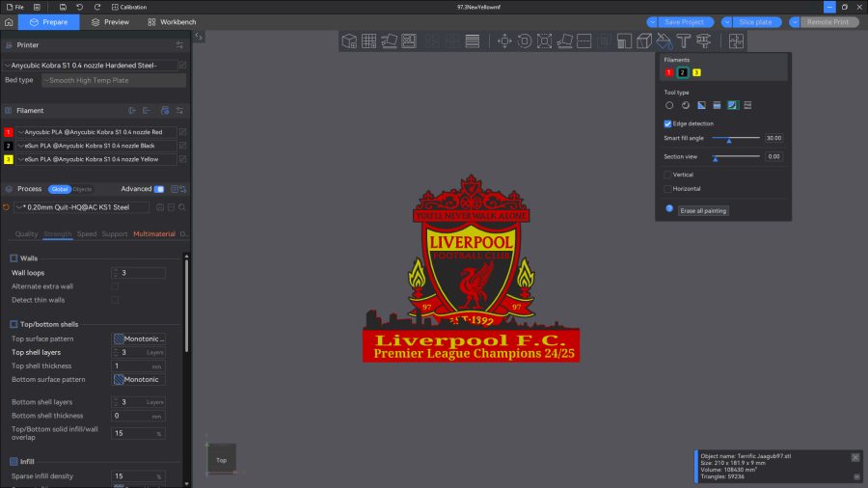
Task: Select the Support painting tool
Action: (624, 41)
